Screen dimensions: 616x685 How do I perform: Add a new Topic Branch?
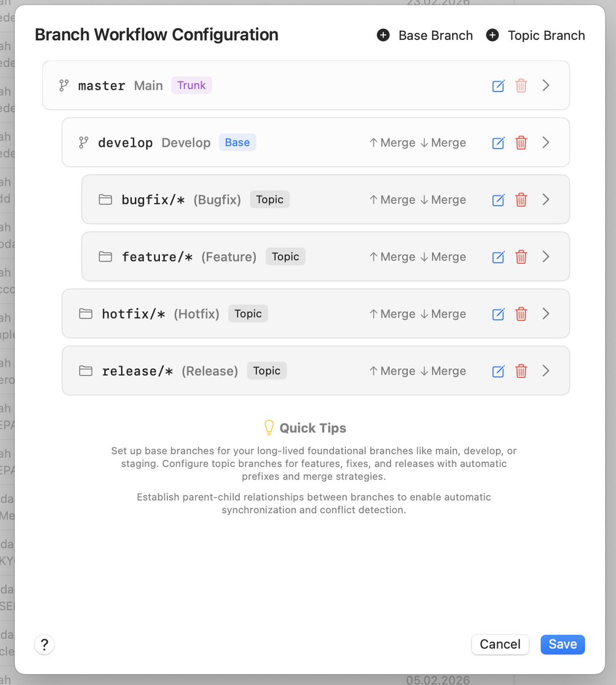536,35
